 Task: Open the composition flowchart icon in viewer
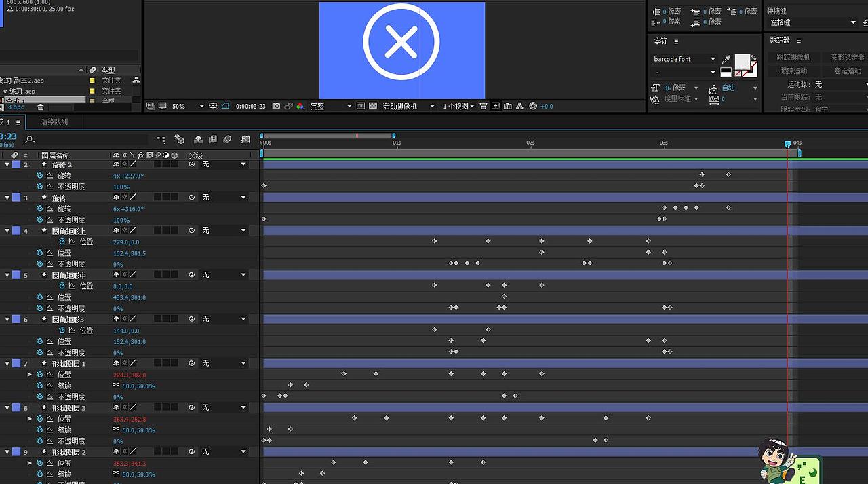pos(519,106)
